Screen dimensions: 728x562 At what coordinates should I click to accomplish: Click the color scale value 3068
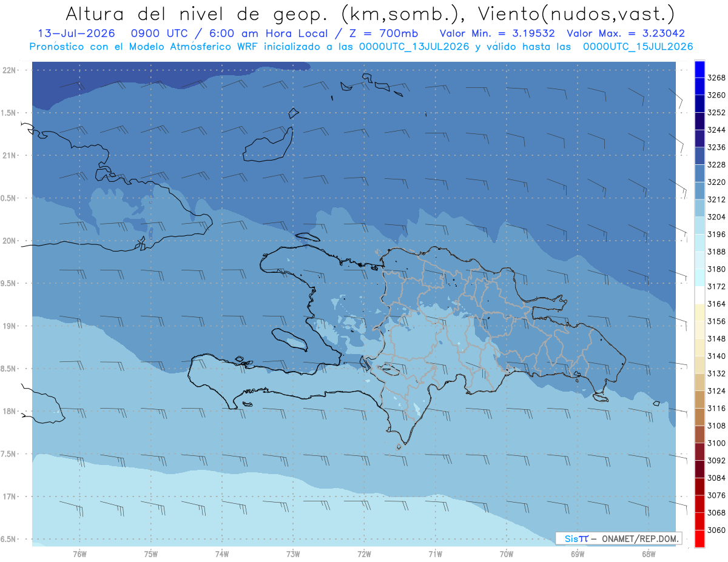716,513
